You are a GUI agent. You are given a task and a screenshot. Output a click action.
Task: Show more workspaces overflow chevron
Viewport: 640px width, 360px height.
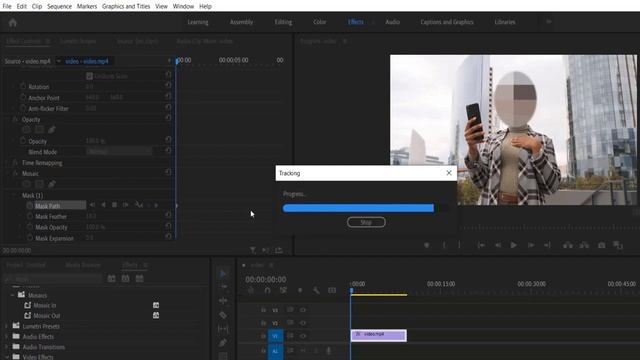549,22
